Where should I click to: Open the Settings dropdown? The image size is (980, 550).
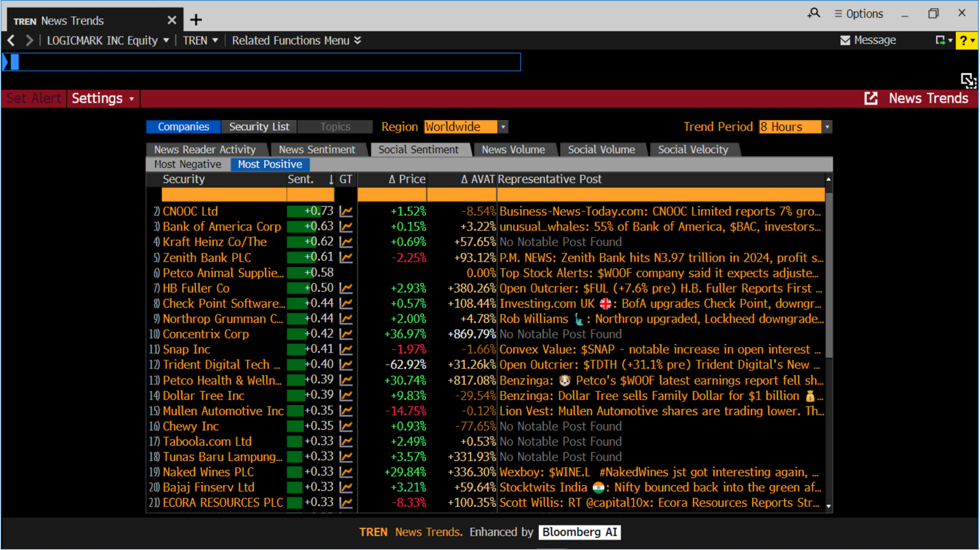(x=103, y=98)
